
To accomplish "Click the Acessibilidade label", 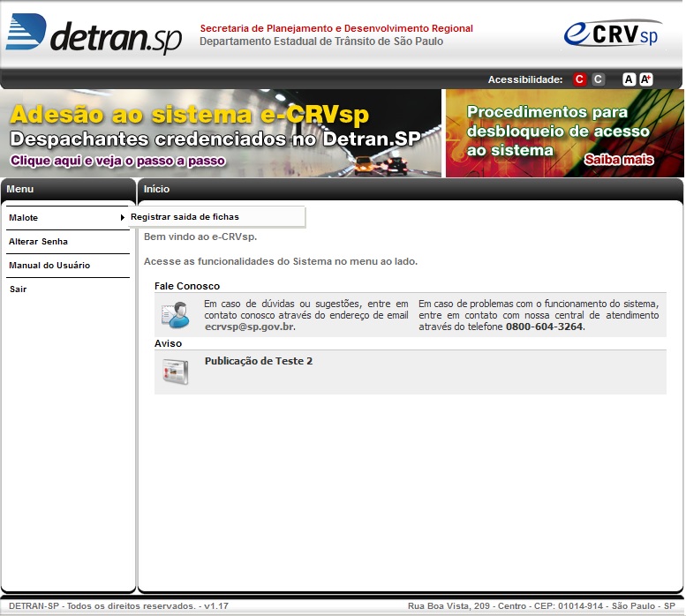I will pyautogui.click(x=525, y=79).
